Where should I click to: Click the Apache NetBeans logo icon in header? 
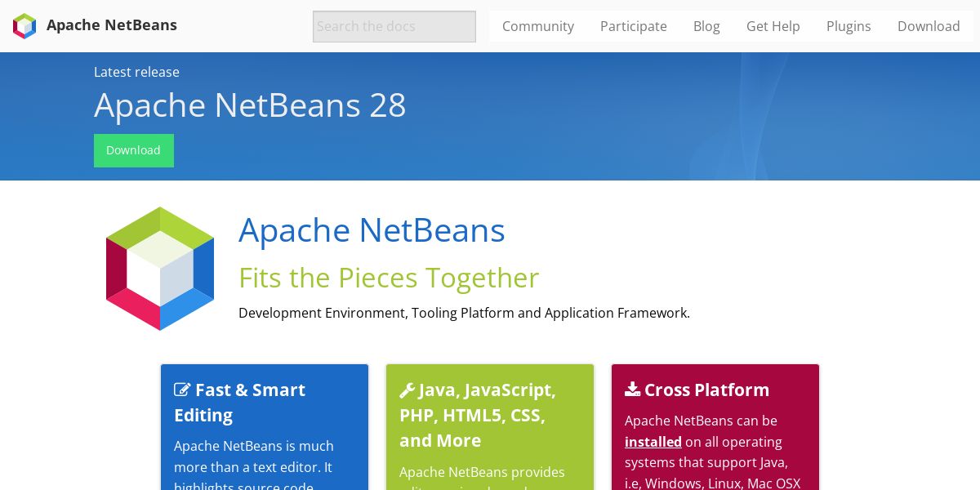coord(24,26)
